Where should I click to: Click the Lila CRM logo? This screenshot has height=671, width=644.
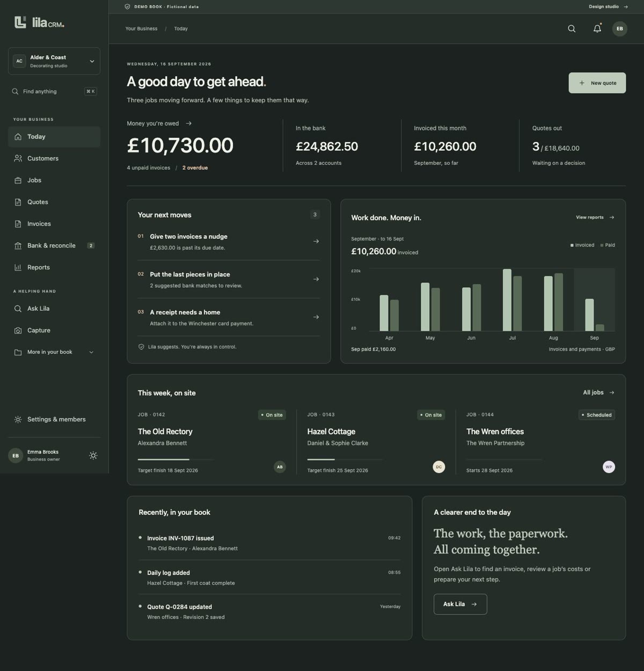pos(39,23)
